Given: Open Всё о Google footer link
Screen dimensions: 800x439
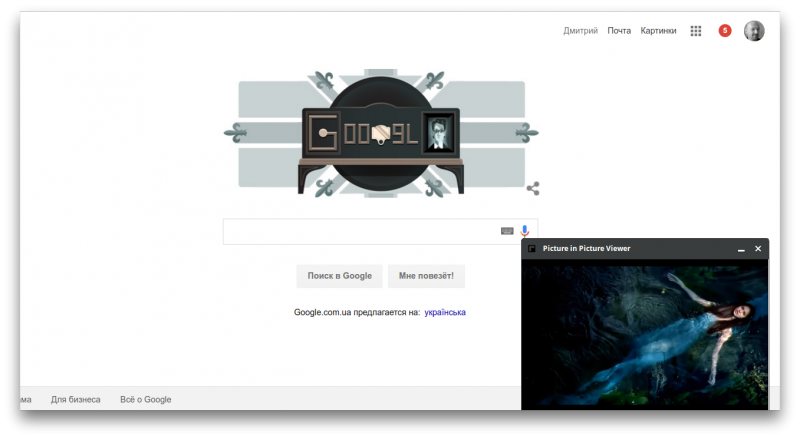Looking at the screenshot, I should (145, 399).
